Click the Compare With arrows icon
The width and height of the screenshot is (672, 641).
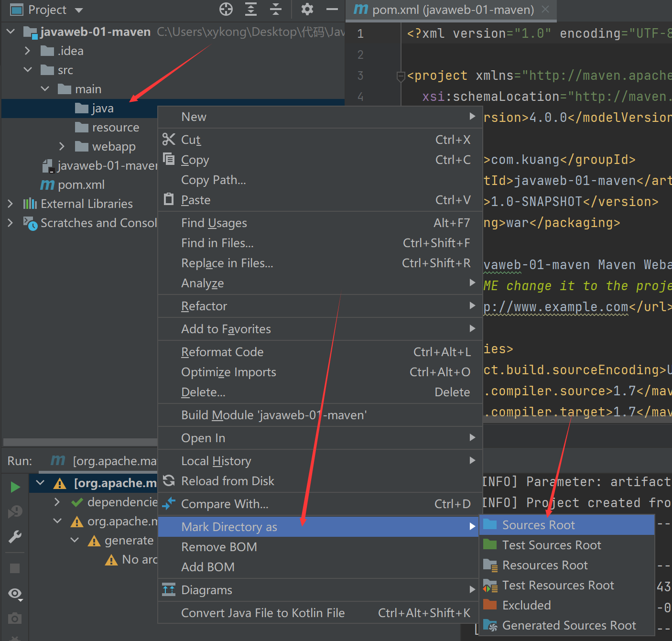pyautogui.click(x=169, y=503)
